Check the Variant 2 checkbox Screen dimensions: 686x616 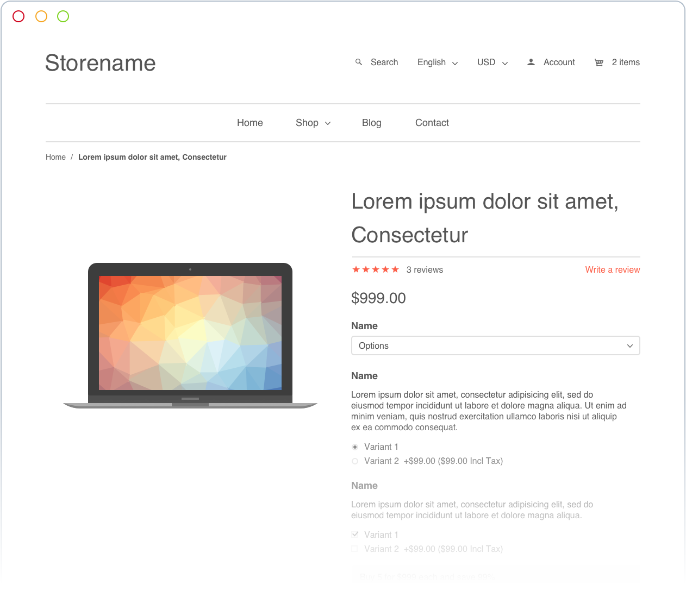coord(355,549)
